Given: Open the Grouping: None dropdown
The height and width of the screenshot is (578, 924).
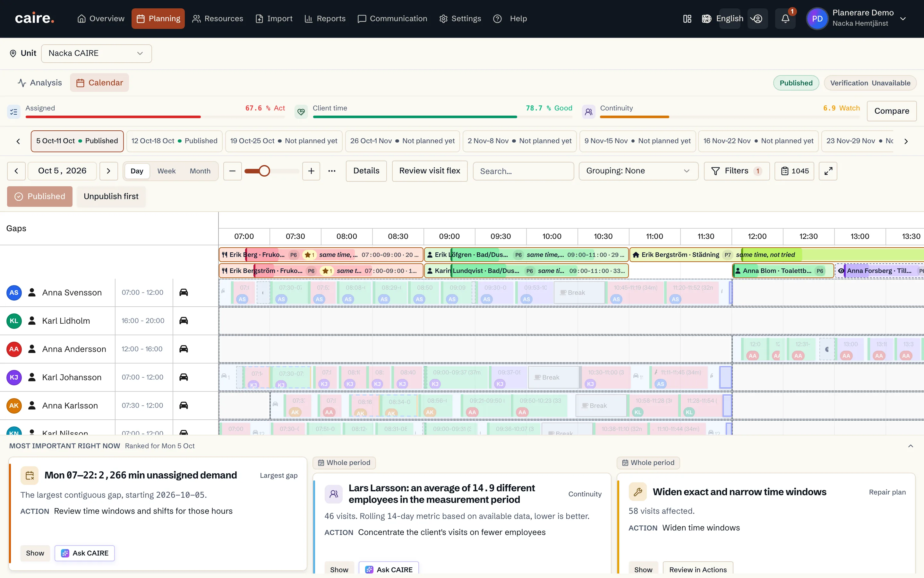Looking at the screenshot, I should pyautogui.click(x=638, y=171).
